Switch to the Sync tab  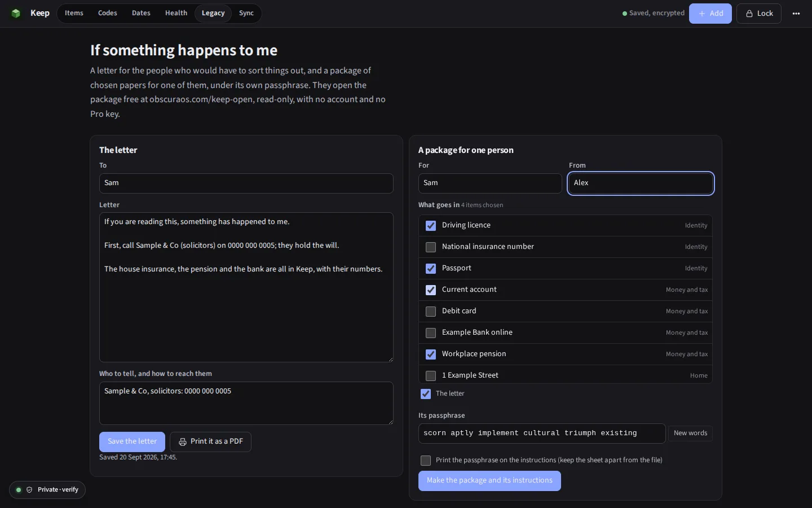point(246,13)
